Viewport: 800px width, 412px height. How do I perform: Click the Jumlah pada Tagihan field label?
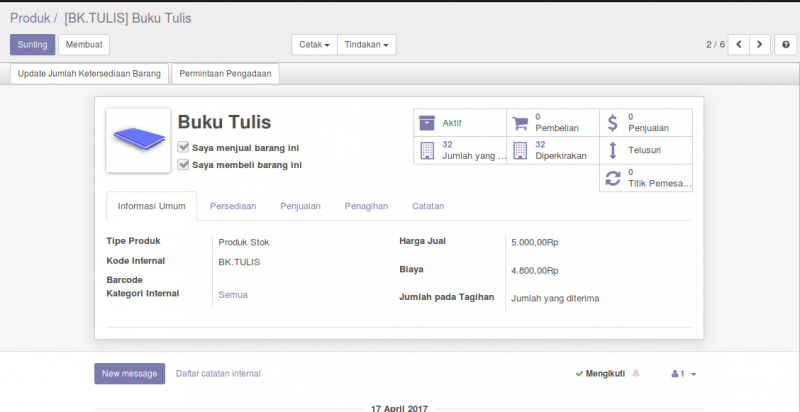pos(446,297)
